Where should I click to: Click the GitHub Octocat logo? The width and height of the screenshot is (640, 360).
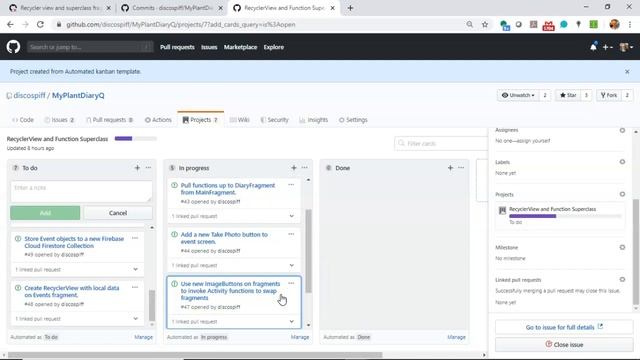(x=13, y=47)
